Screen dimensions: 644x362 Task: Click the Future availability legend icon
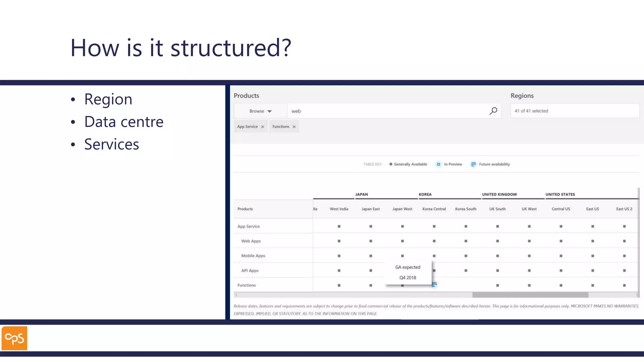pos(474,164)
